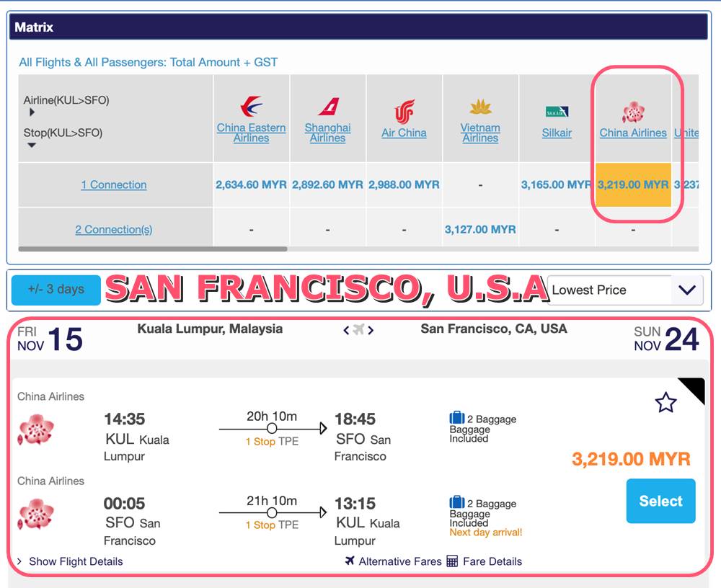Go to previous date with left chevron
The width and height of the screenshot is (721, 588).
point(346,330)
